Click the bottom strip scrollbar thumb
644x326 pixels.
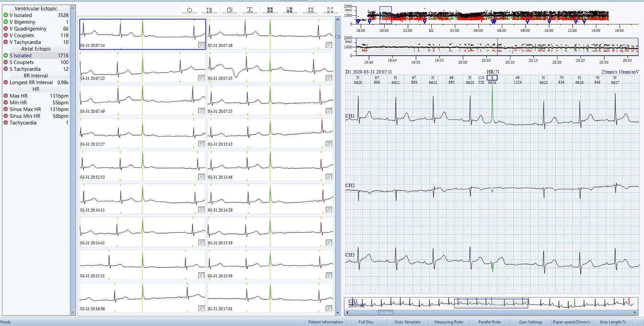pyautogui.click(x=385, y=312)
